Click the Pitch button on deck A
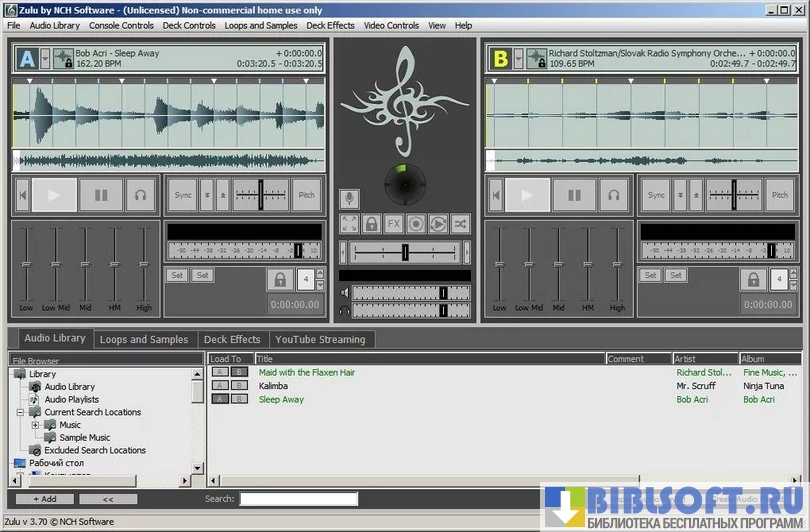 (x=307, y=195)
